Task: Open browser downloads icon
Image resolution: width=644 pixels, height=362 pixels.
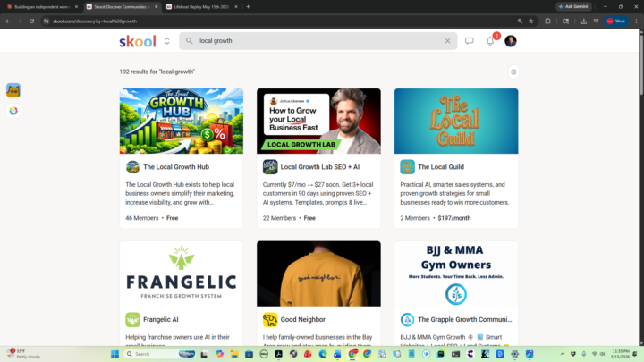Action: point(583,21)
